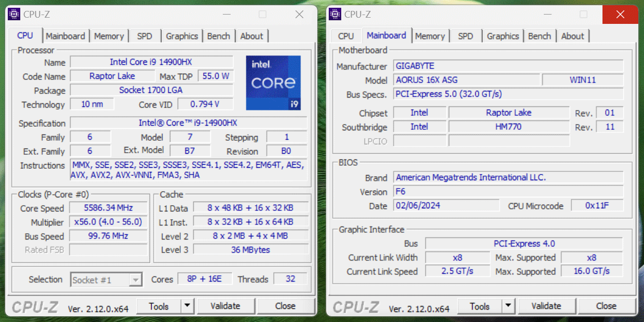Open the Socket #1 selection dropdown
The width and height of the screenshot is (644, 322).
pyautogui.click(x=106, y=280)
